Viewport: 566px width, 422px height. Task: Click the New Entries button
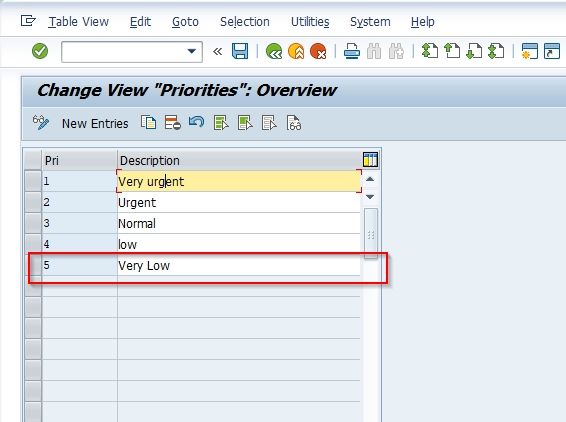(x=95, y=123)
